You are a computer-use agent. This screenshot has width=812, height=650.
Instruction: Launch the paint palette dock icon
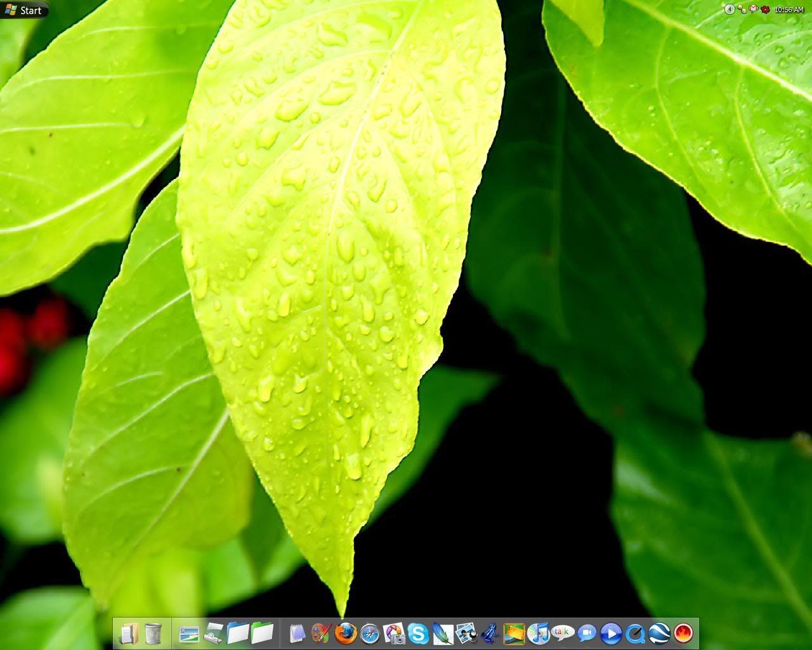(322, 633)
